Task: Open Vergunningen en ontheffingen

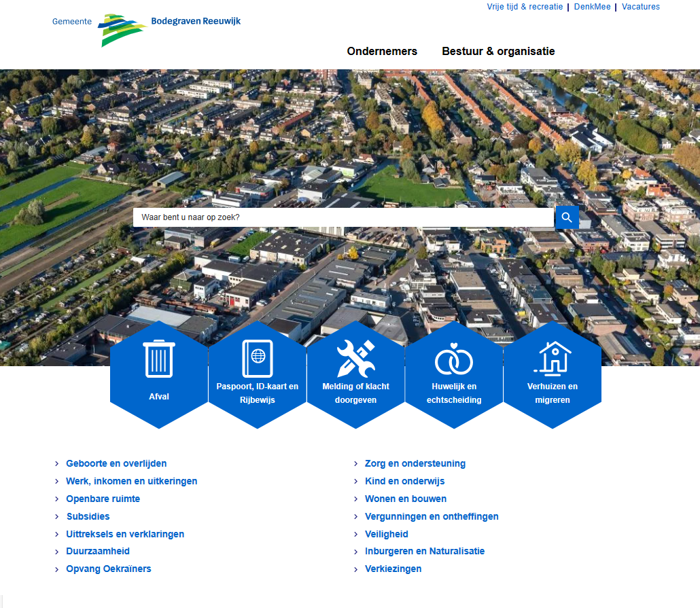Action: point(432,516)
